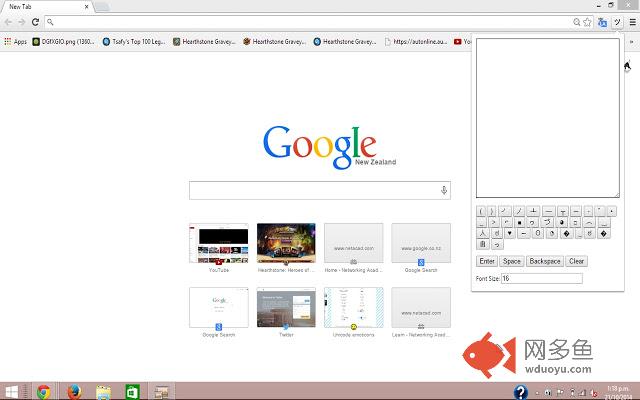Insert the upright table ┳ symbol

563,211
